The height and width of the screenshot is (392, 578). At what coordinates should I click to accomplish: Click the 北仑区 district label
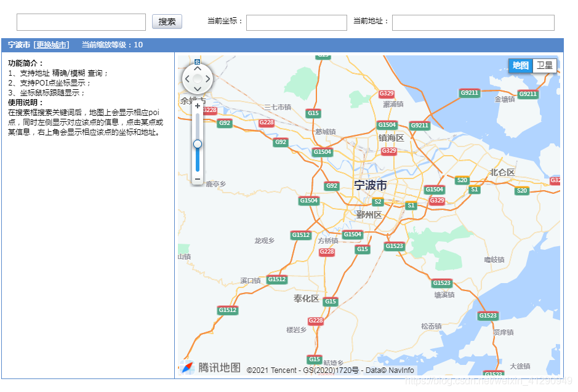click(x=502, y=172)
